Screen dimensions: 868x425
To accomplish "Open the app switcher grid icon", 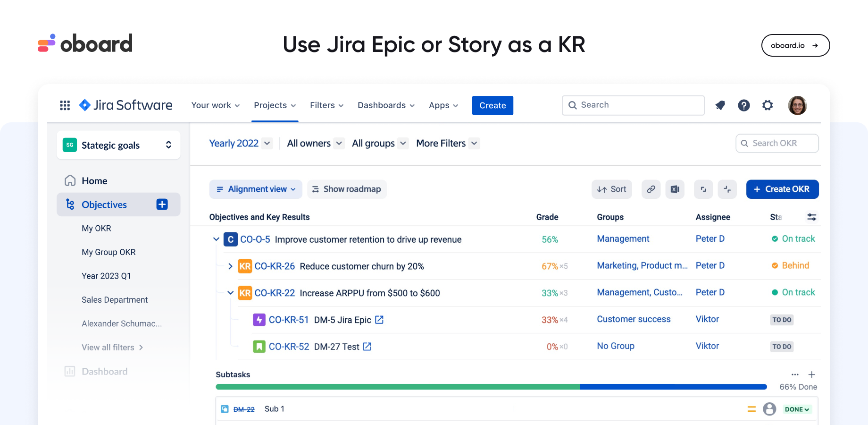I will pos(65,105).
